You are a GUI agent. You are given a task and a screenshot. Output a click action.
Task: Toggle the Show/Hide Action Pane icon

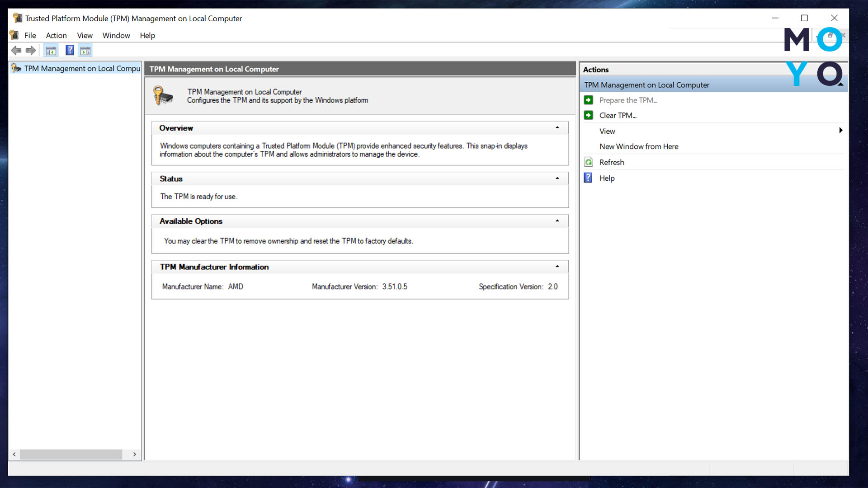point(85,51)
